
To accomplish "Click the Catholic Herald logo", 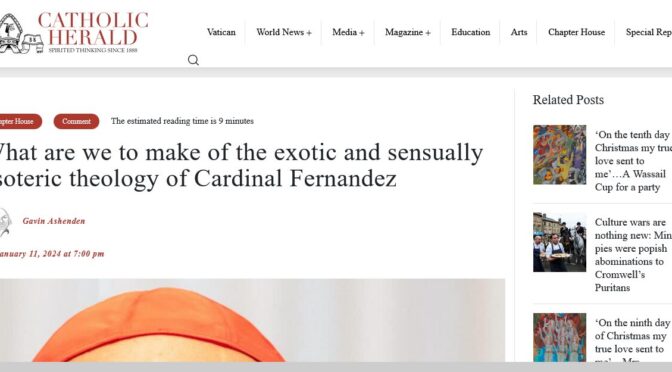I will [74, 33].
